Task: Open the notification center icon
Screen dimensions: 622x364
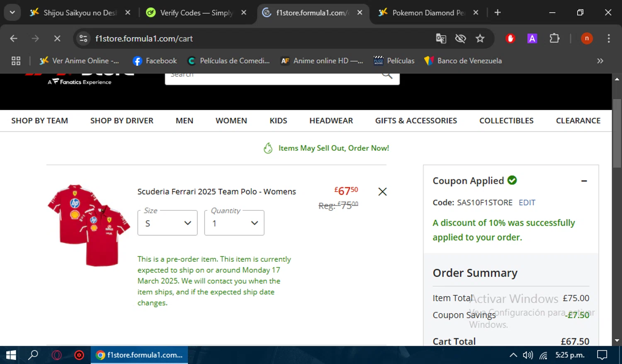Action: [602, 355]
